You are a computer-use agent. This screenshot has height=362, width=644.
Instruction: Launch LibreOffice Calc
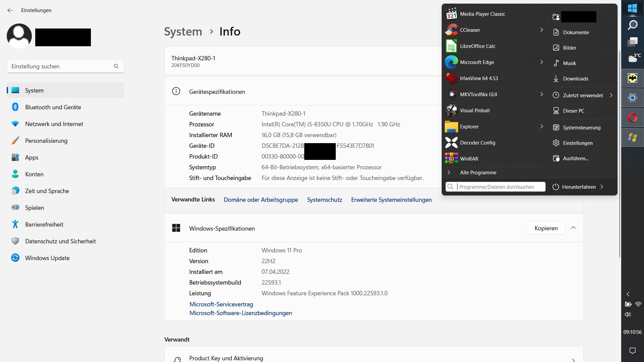[x=477, y=46]
